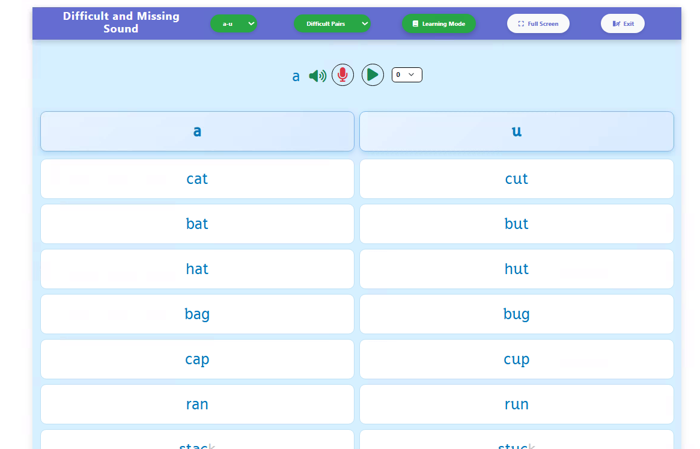This screenshot has height=449, width=700.
Task: Click the green play button
Action: point(372,75)
